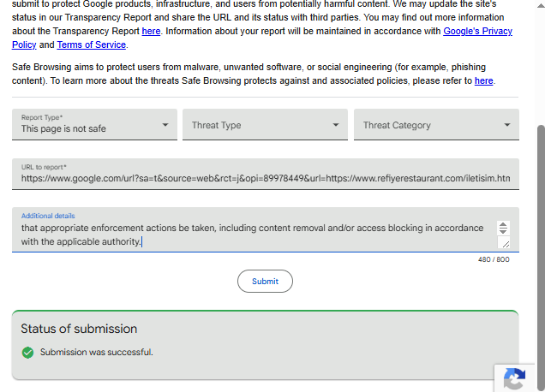
Task: Click the textarea resize handle
Action: (504, 242)
